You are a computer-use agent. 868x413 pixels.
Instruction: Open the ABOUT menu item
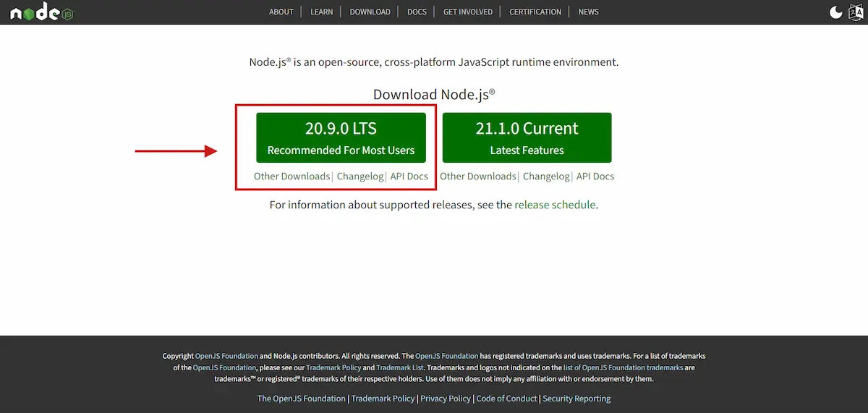pos(281,12)
